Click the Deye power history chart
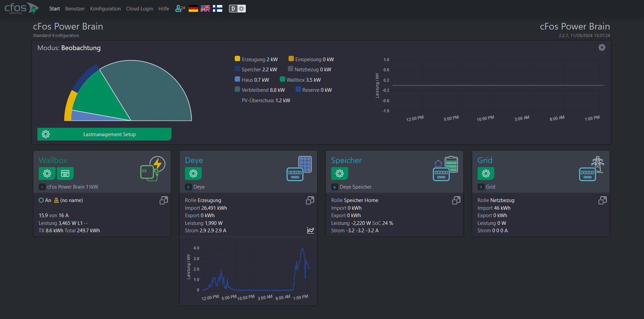The image size is (644, 319). point(248,272)
